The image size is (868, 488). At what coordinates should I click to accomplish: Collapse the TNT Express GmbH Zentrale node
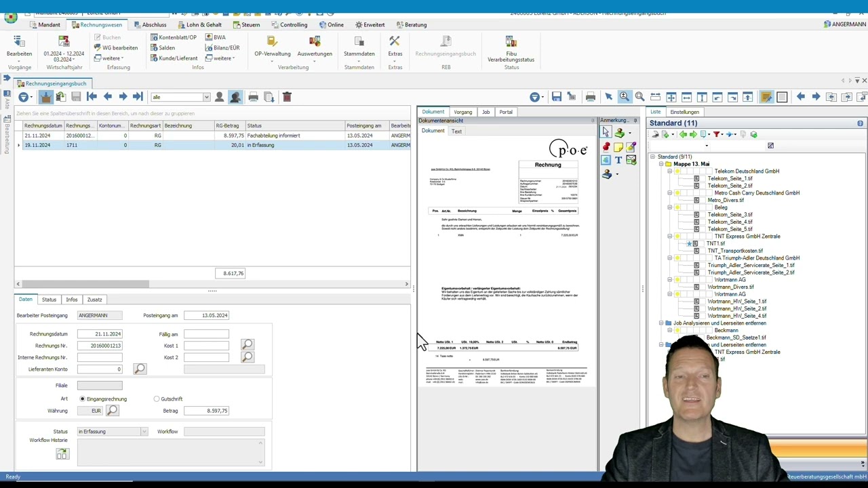(669, 237)
